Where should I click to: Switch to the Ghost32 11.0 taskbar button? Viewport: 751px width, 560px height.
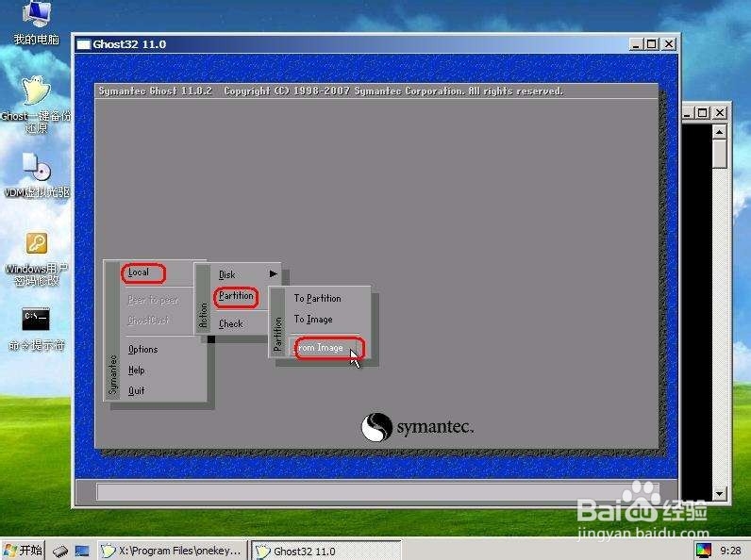pyautogui.click(x=326, y=551)
